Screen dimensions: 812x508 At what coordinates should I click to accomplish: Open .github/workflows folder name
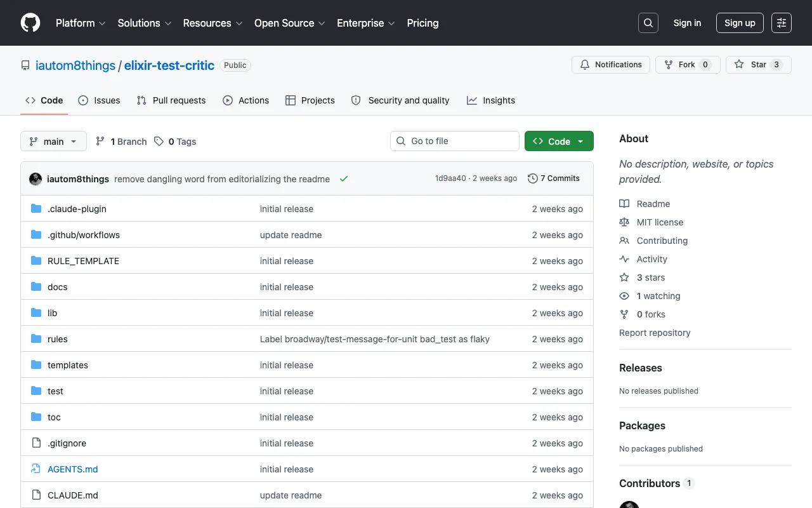[84, 235]
